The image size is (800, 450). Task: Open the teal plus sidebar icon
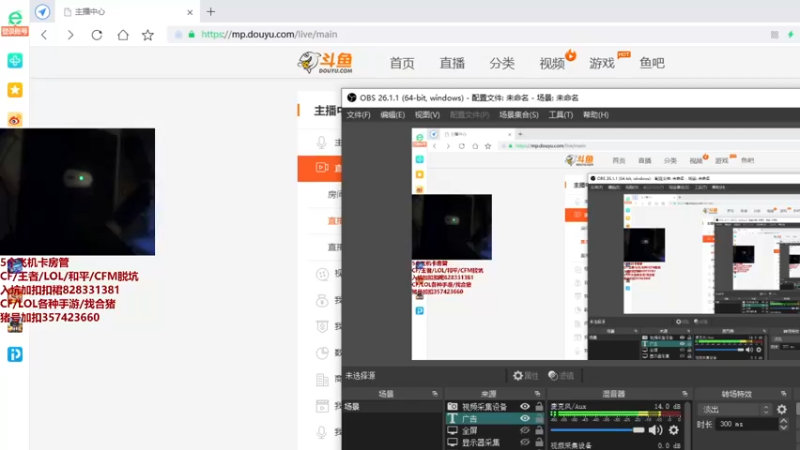[x=15, y=61]
